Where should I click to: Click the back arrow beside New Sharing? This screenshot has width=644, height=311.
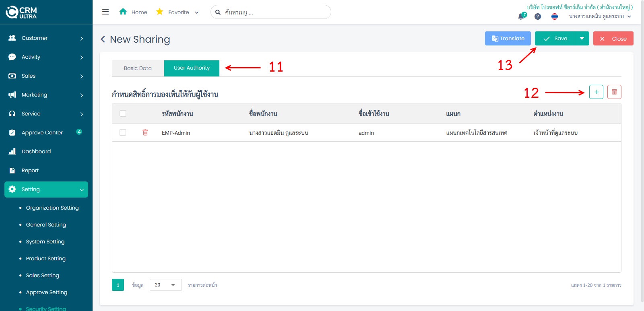click(x=103, y=39)
